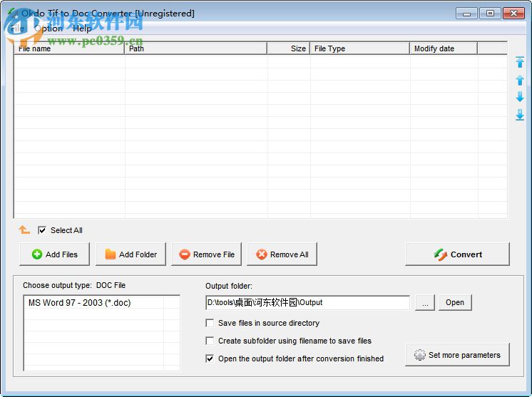Maximize the Okdo converter window
The height and width of the screenshot is (397, 532).
pyautogui.click(x=490, y=14)
